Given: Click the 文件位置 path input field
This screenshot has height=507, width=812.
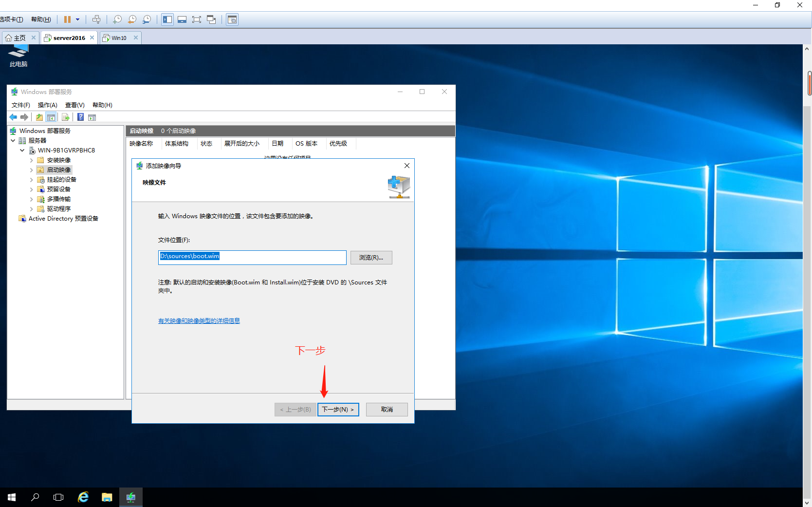Looking at the screenshot, I should click(252, 257).
